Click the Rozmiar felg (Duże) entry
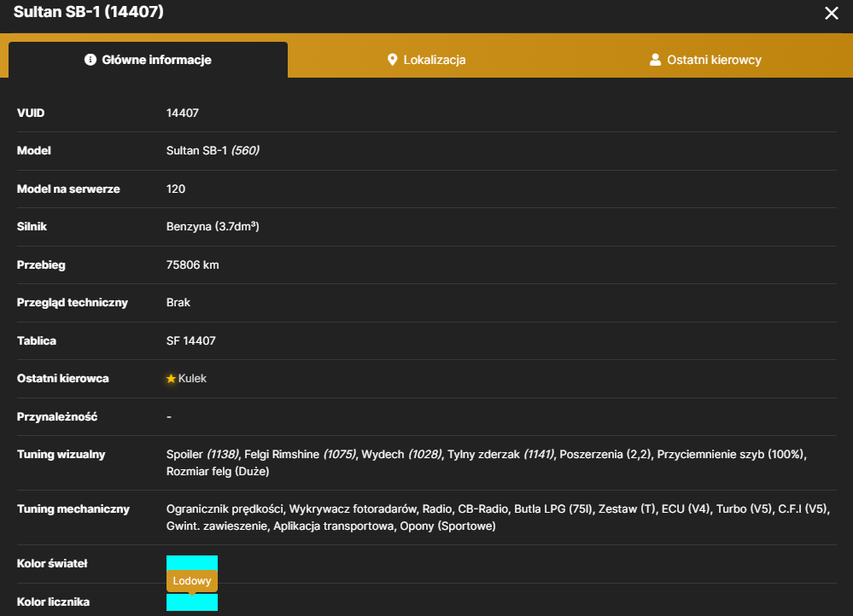Viewport: 853px width, 616px height. click(x=218, y=471)
